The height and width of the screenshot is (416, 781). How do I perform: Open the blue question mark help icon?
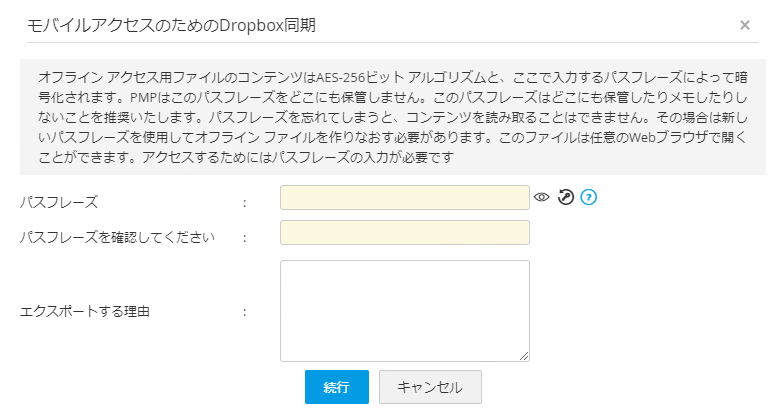tap(588, 198)
